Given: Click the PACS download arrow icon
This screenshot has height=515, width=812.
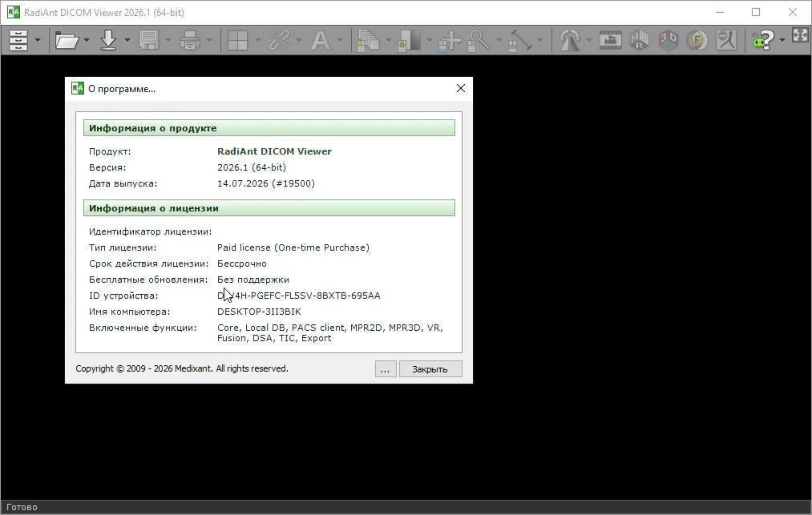Looking at the screenshot, I should (x=108, y=40).
